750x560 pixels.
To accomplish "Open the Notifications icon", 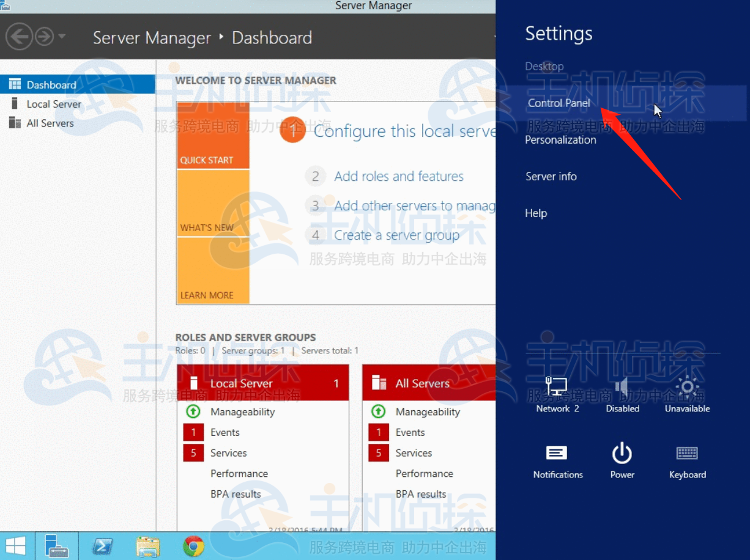I will [x=557, y=454].
